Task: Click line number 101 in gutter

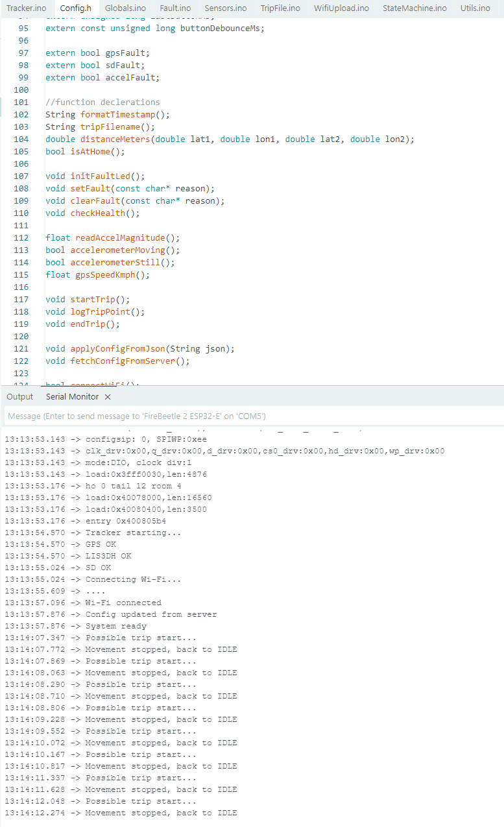Action: [21, 102]
